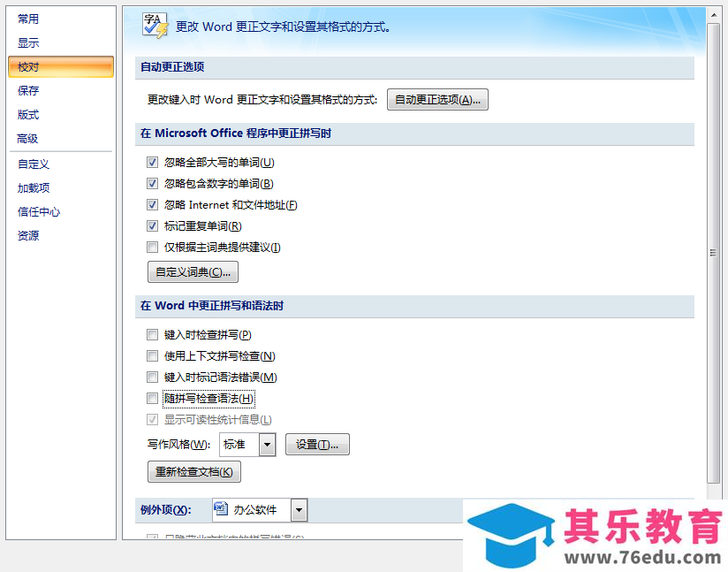Open the 保存 settings

pos(28,90)
